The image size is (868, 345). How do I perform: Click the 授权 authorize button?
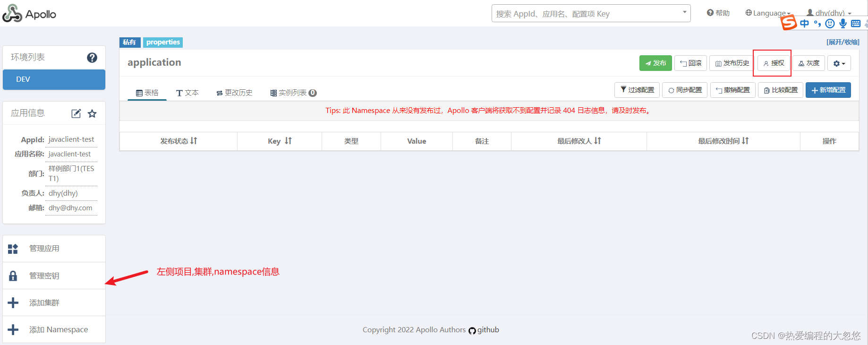(x=774, y=63)
